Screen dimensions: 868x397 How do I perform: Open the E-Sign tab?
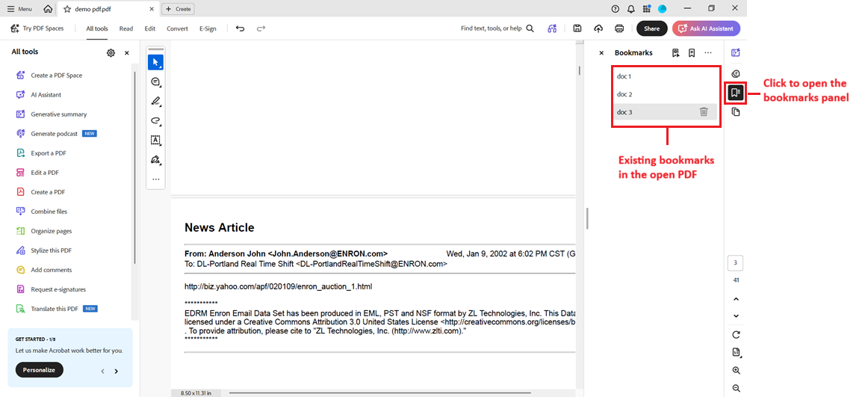(x=208, y=28)
